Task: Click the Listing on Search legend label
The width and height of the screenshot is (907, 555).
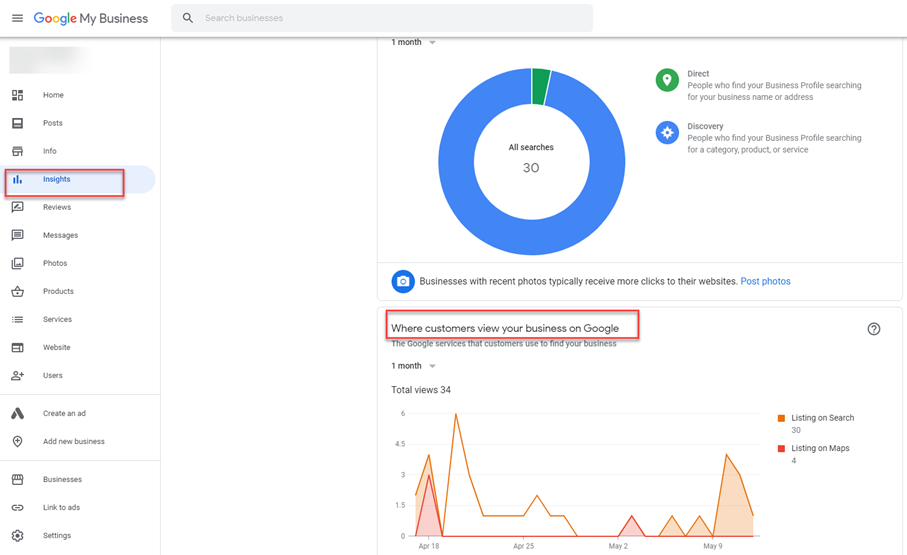Action: click(x=823, y=418)
